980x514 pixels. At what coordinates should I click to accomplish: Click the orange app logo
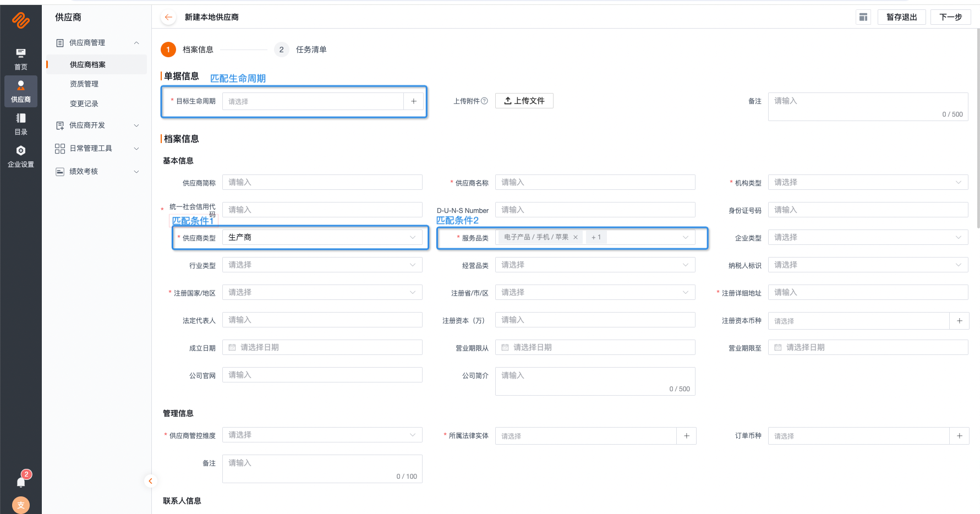[21, 20]
